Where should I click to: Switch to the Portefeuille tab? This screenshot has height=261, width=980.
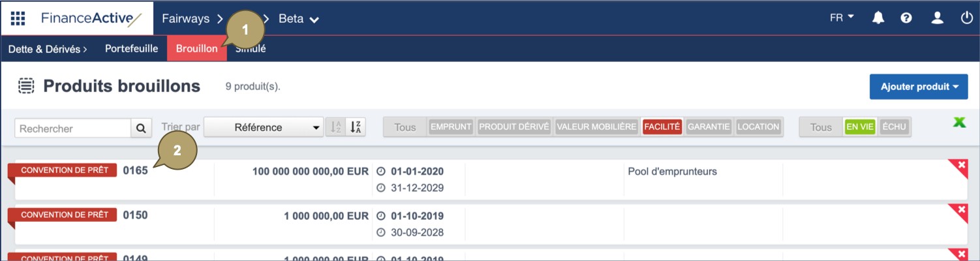131,49
